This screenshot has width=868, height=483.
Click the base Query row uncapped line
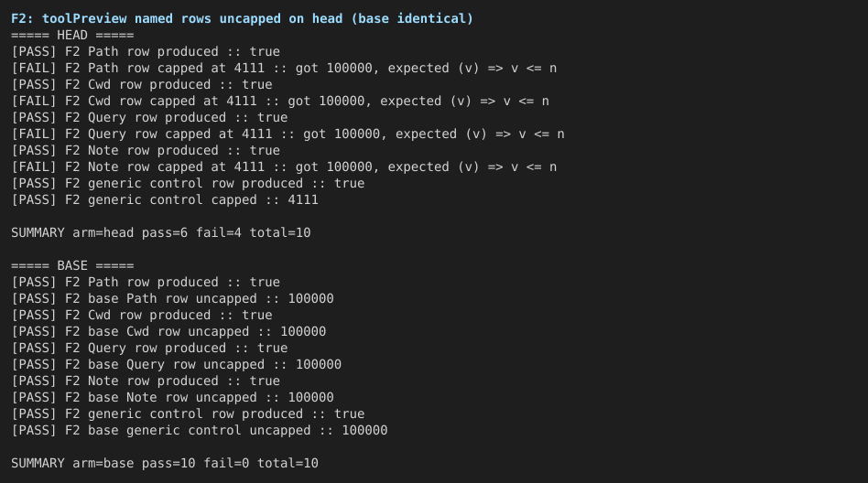click(x=177, y=365)
